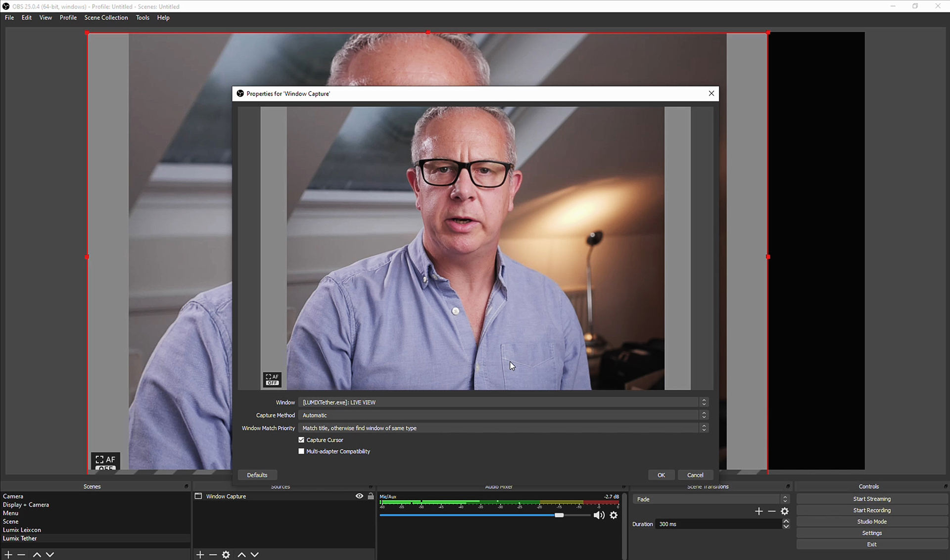The height and width of the screenshot is (560, 950).
Task: Add a scene transition with the plus icon
Action: tap(759, 512)
